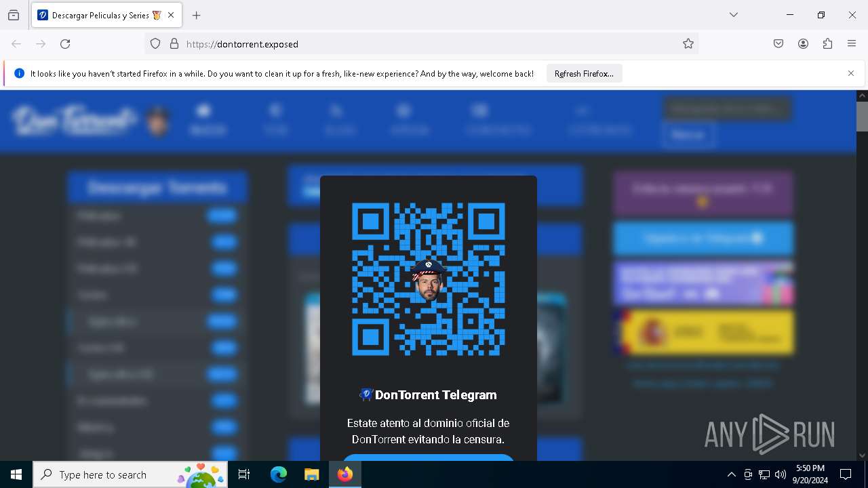
Task: Open the volume speaker tray icon
Action: [781, 474]
